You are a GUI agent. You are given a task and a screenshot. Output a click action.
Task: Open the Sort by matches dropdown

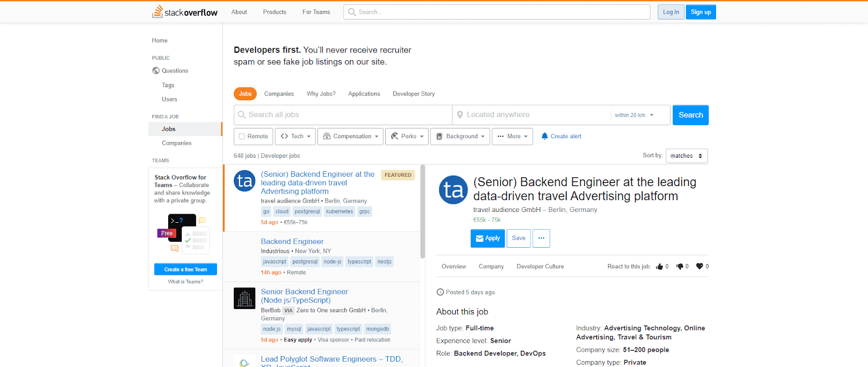point(687,156)
